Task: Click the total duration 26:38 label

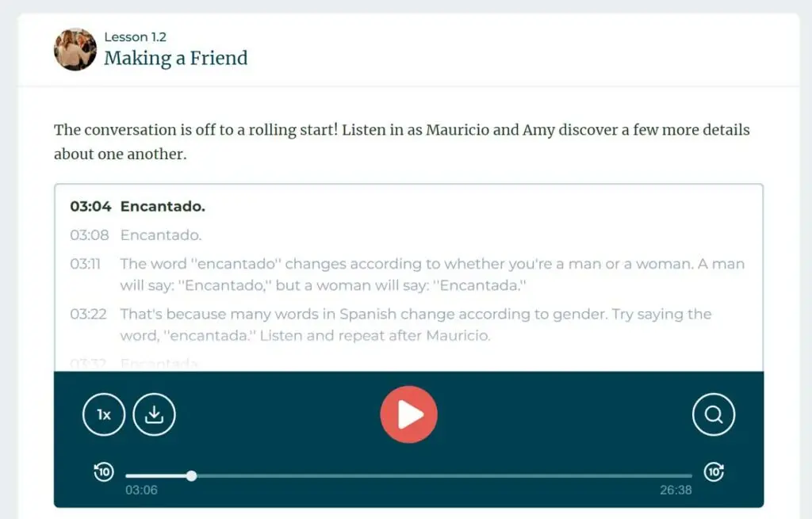Action: coord(676,490)
